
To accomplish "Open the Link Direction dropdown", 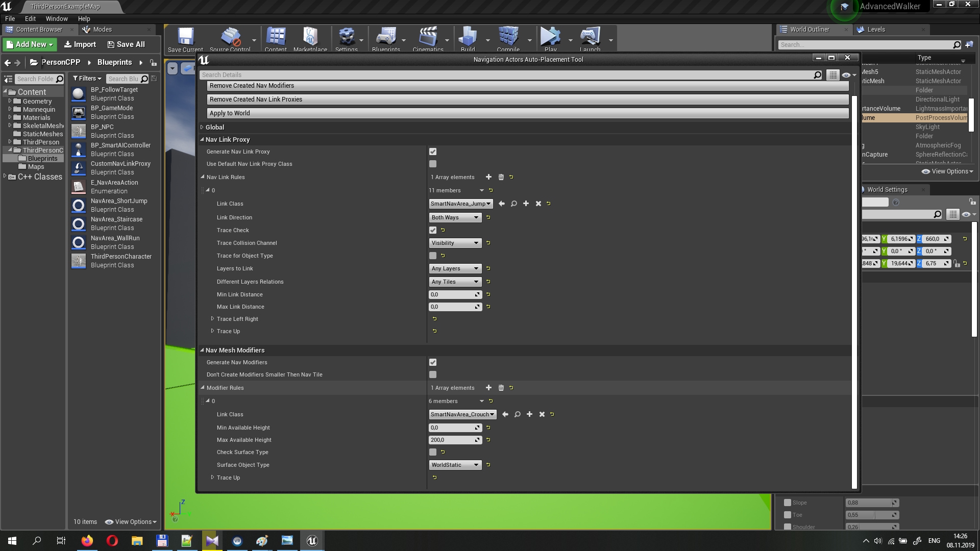I will click(x=455, y=217).
